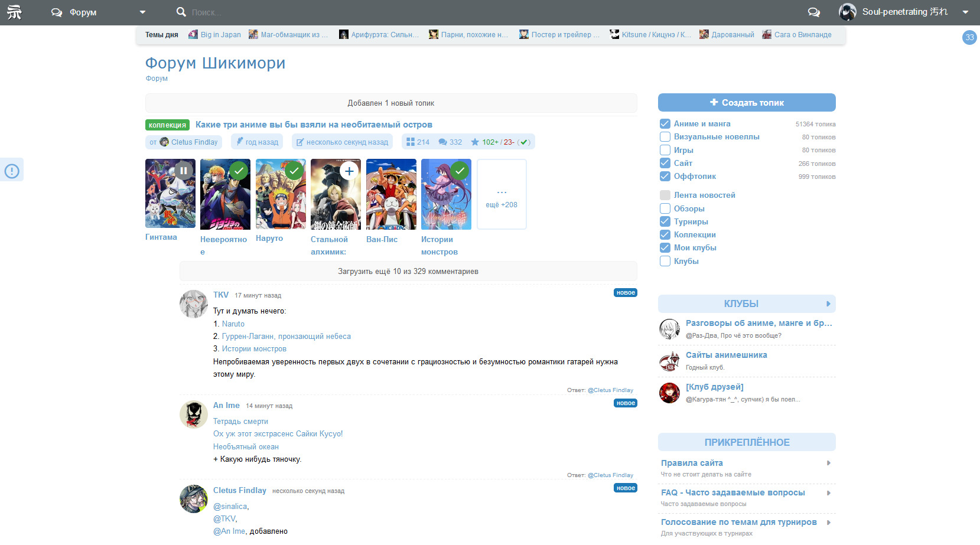The height and width of the screenshot is (545, 980).
Task: Open author Cletus Findlay tag
Action: (x=184, y=142)
